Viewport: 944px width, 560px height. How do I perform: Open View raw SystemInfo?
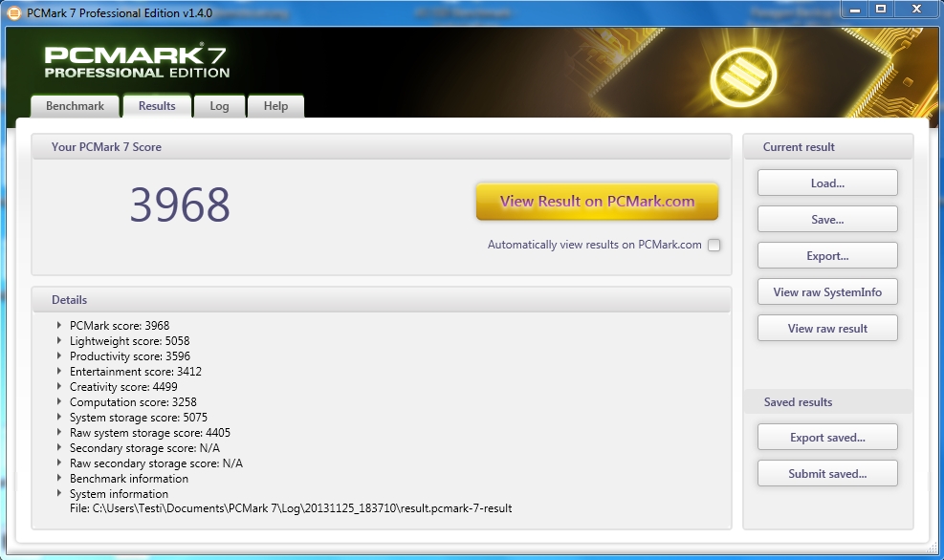(x=827, y=291)
